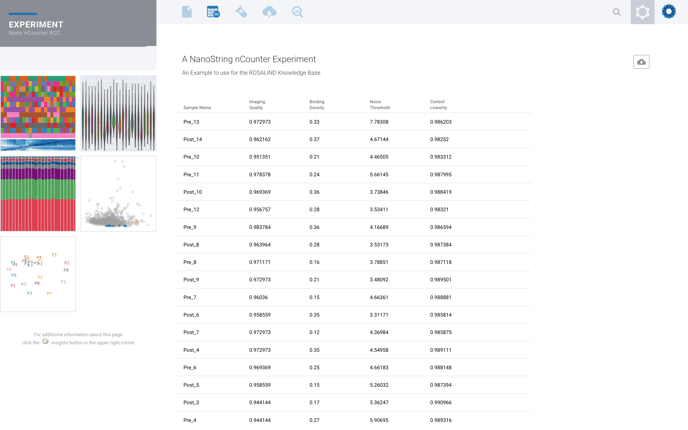This screenshot has width=688, height=430.
Task: Click noise threshold value 3.53173
Action: [x=379, y=244]
